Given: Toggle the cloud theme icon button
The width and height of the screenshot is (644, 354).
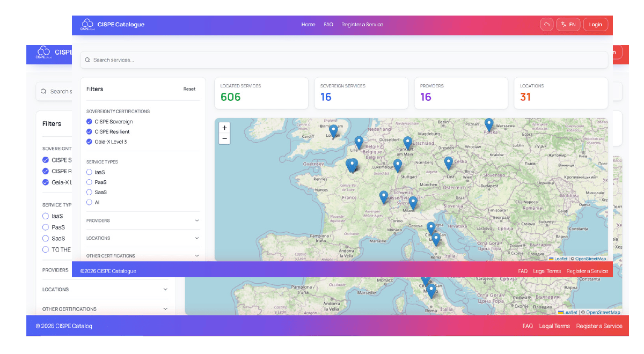Looking at the screenshot, I should coord(547,25).
